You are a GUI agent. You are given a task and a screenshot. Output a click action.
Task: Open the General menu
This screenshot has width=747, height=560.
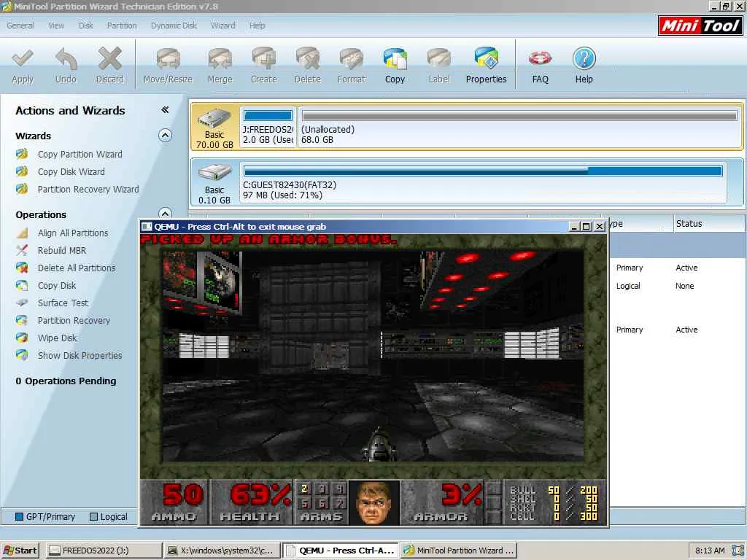coord(20,26)
